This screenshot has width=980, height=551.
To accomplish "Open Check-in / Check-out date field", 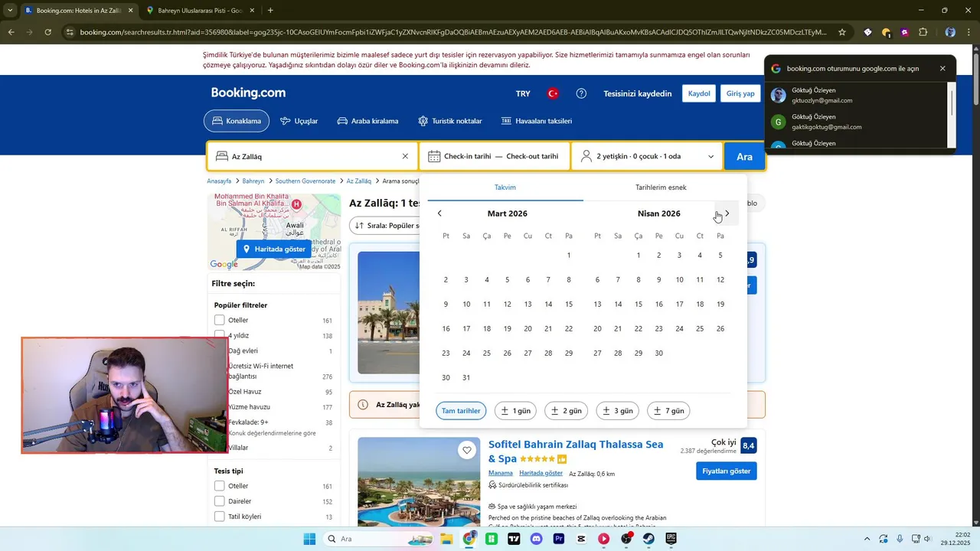I will click(x=495, y=156).
